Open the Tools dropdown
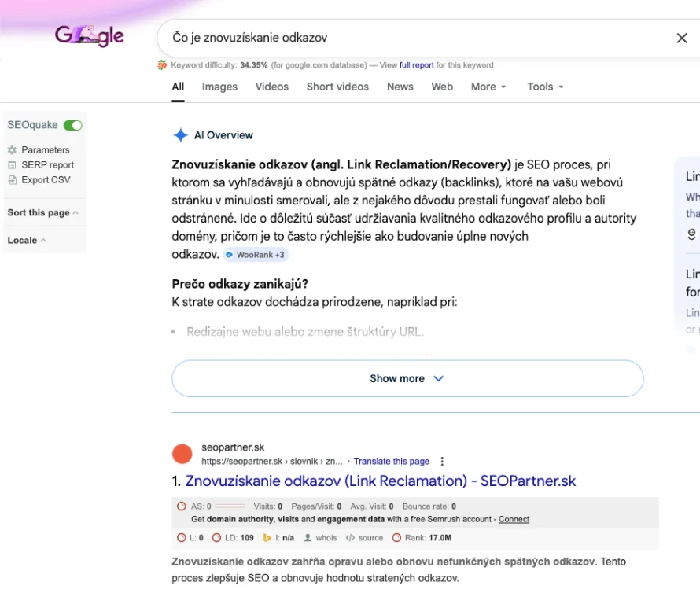Screen dimensions: 700x604 [x=545, y=87]
